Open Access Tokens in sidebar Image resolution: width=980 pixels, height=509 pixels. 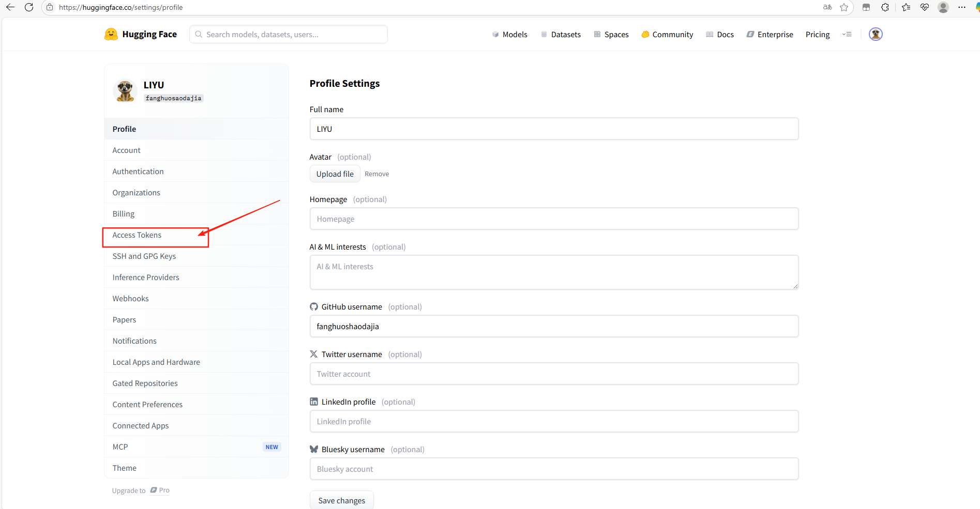pos(197,235)
